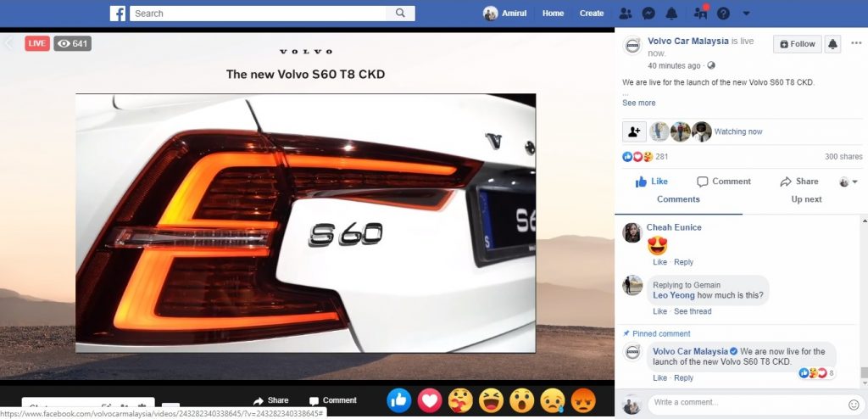Viewport: 868px width, 419px height.
Task: Click the red LIVE badge
Action: coord(37,43)
